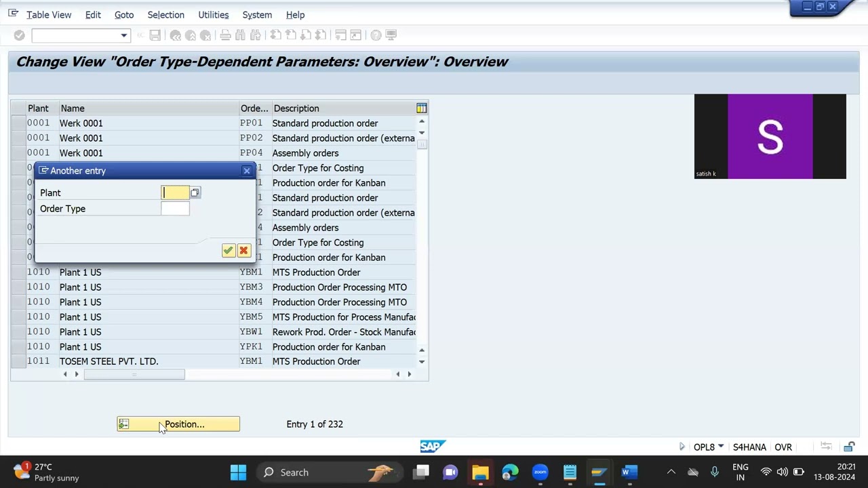This screenshot has width=868, height=488.
Task: Click the transfer arrows status bar icon
Action: 826,447
